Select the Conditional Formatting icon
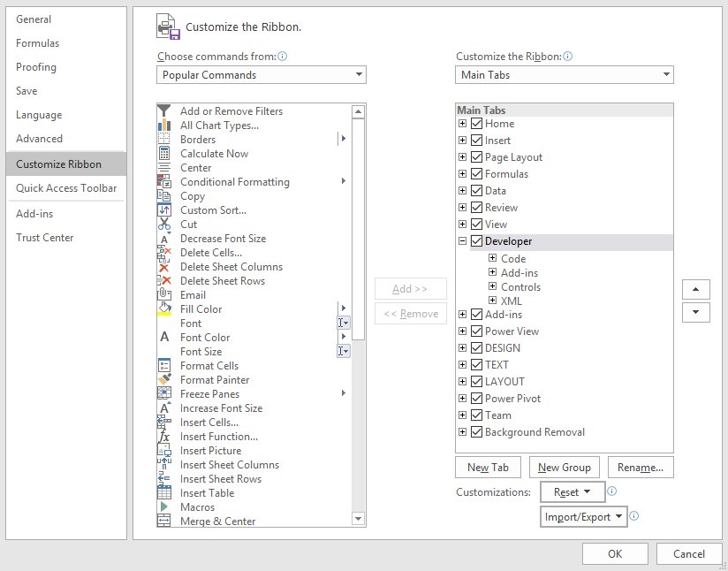This screenshot has width=728, height=571. tap(164, 182)
